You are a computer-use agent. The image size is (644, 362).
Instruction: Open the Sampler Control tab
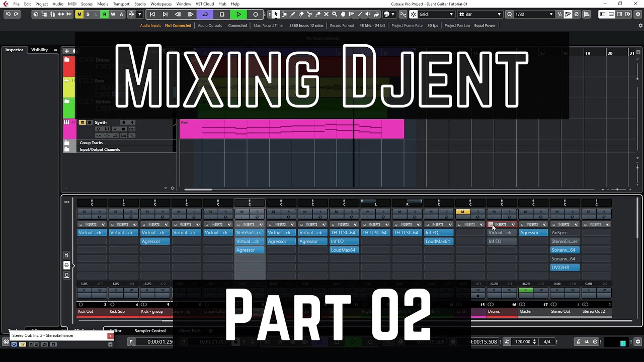(150, 331)
